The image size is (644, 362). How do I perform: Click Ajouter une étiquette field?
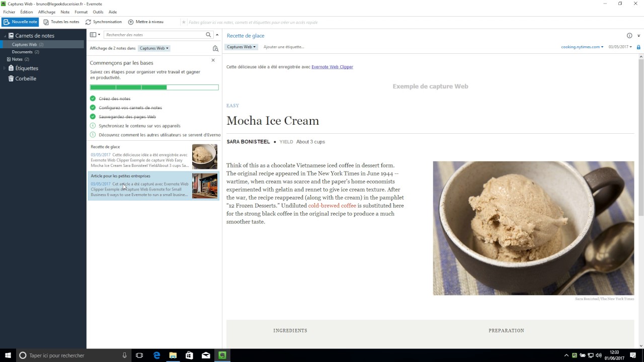coord(284,47)
